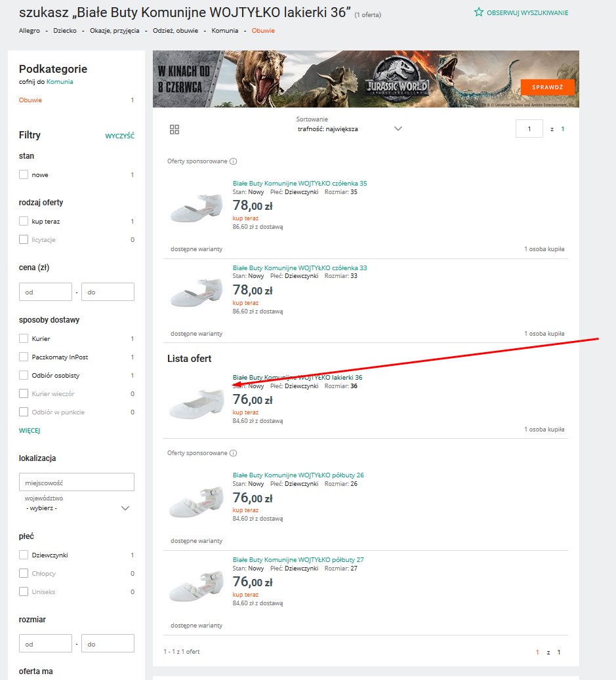
Task: Check the 'nowe' condition filter
Action: (x=24, y=175)
